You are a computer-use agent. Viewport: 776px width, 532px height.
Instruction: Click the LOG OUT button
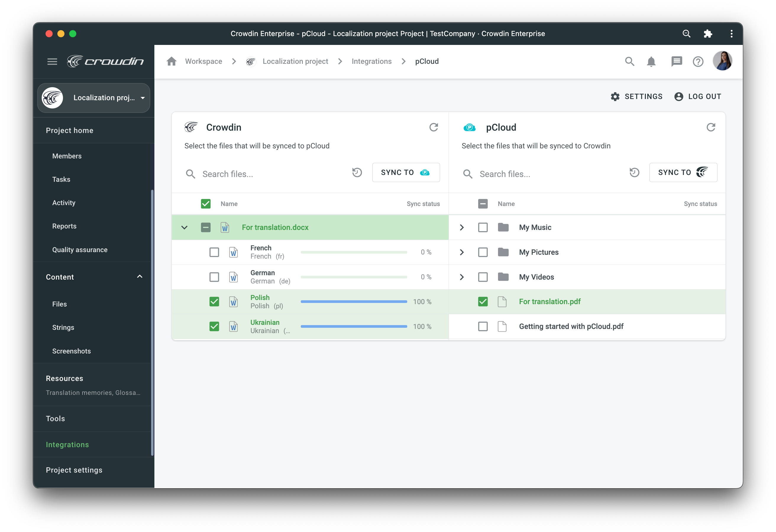click(698, 96)
